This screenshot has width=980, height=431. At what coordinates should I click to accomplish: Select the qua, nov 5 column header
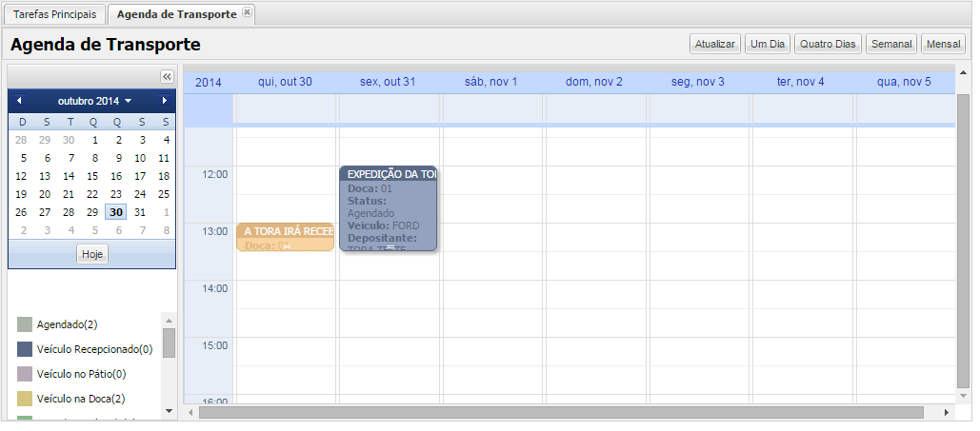point(905,82)
